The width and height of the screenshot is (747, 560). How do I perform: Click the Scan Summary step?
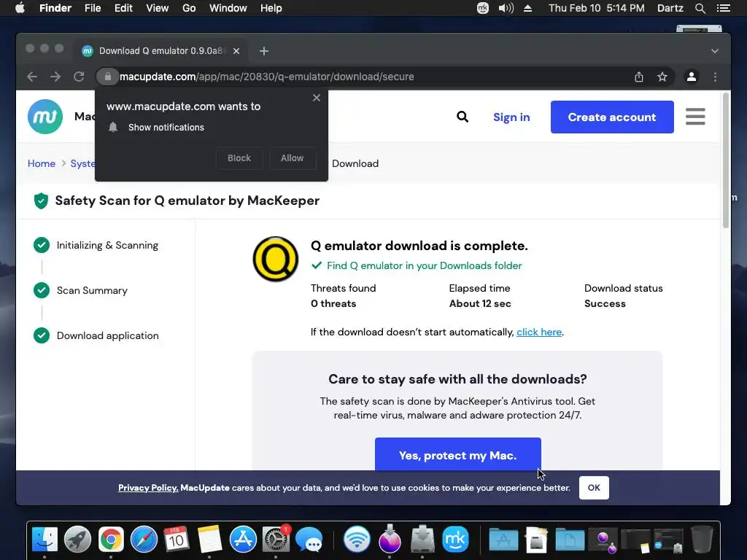(x=80, y=290)
